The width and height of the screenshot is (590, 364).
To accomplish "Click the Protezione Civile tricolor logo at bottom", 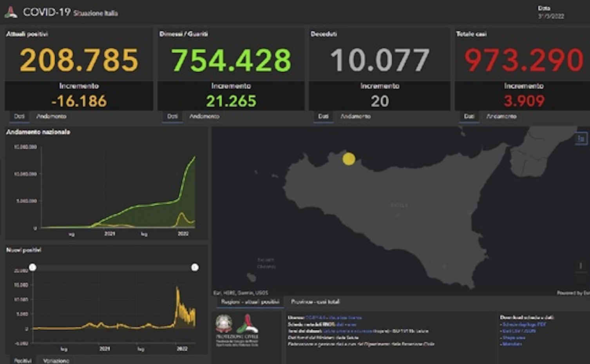I will pos(247,324).
